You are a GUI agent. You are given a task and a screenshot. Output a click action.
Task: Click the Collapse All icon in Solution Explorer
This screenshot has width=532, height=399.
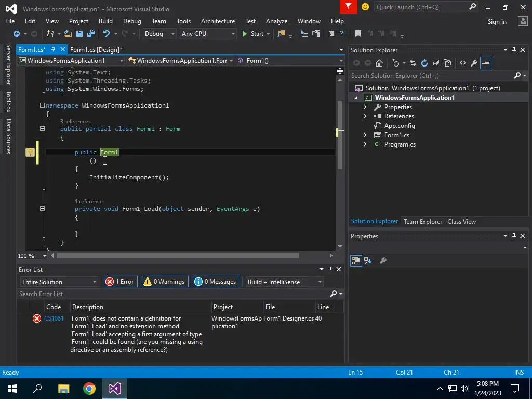tap(436, 63)
